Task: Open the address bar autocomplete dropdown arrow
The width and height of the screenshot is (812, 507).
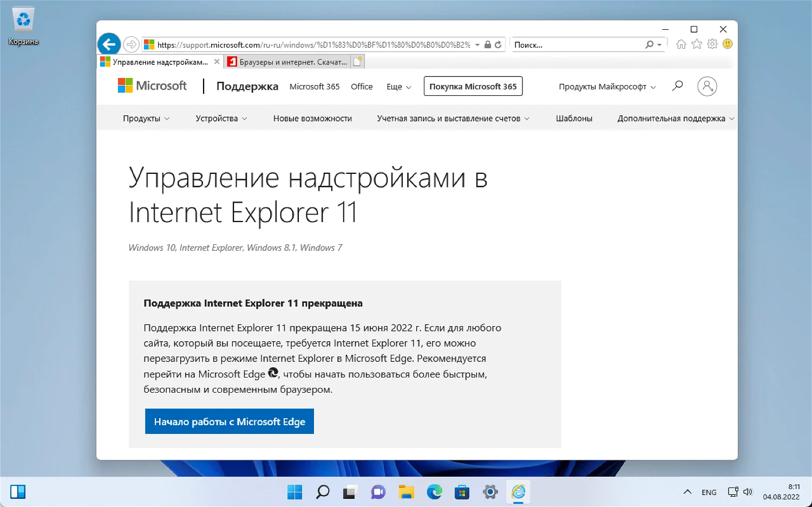Action: (x=477, y=45)
